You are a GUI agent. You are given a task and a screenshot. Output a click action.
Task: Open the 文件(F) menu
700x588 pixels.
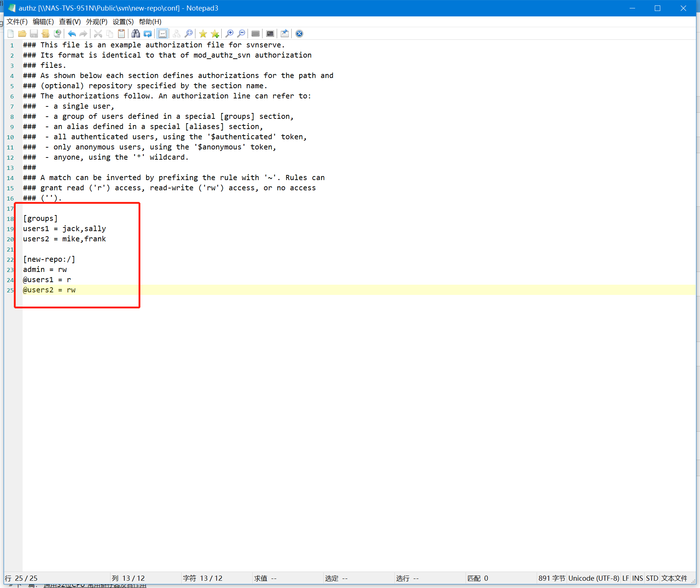coord(17,22)
